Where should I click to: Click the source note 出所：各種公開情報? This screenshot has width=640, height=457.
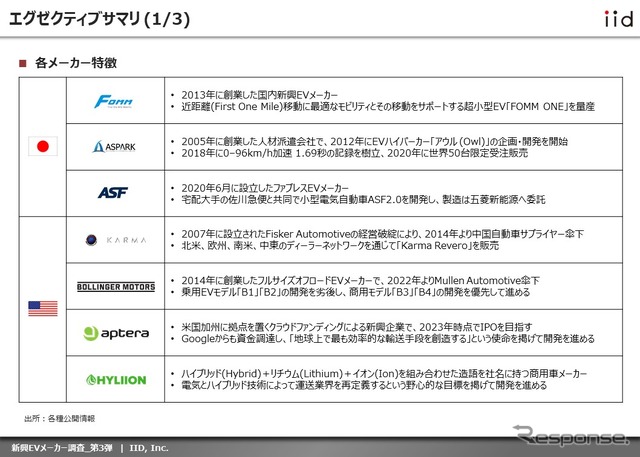tap(60, 418)
